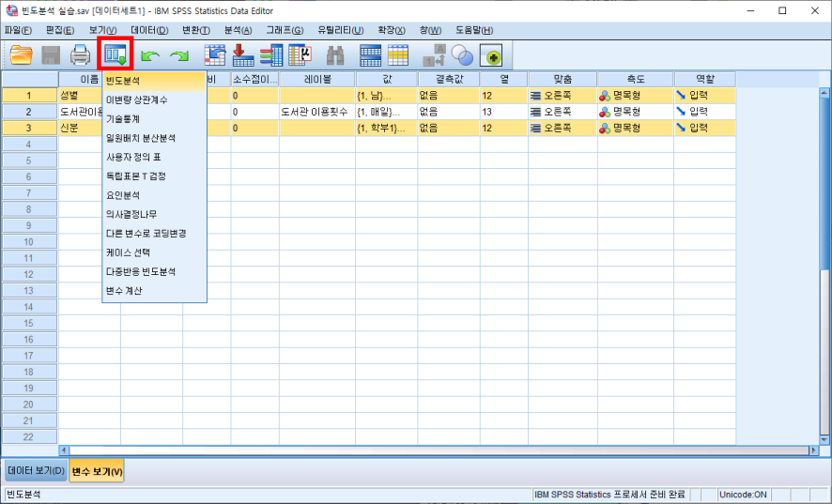Screen dimensions: 832x504
Task: Click the Save floppy disk icon
Action: [x=51, y=55]
